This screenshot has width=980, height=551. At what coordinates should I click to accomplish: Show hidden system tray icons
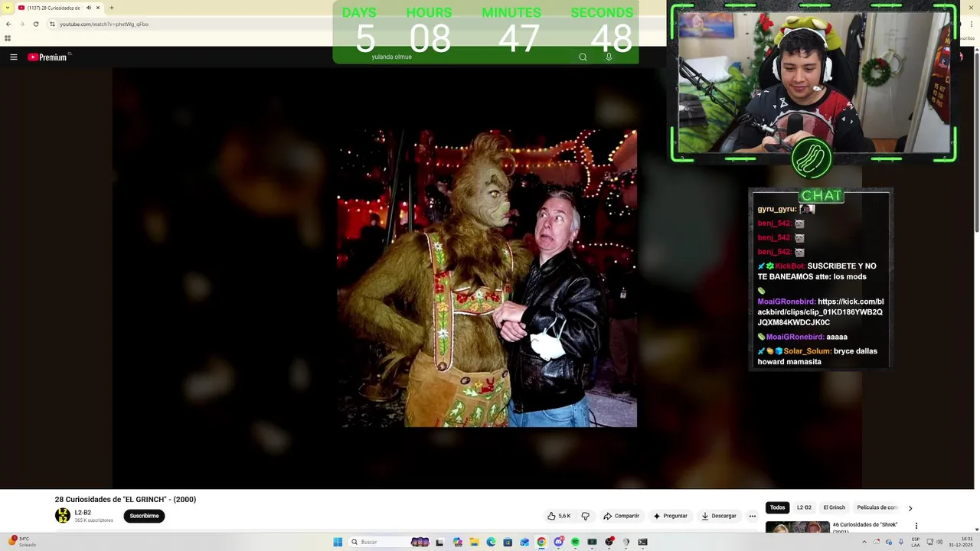864,542
